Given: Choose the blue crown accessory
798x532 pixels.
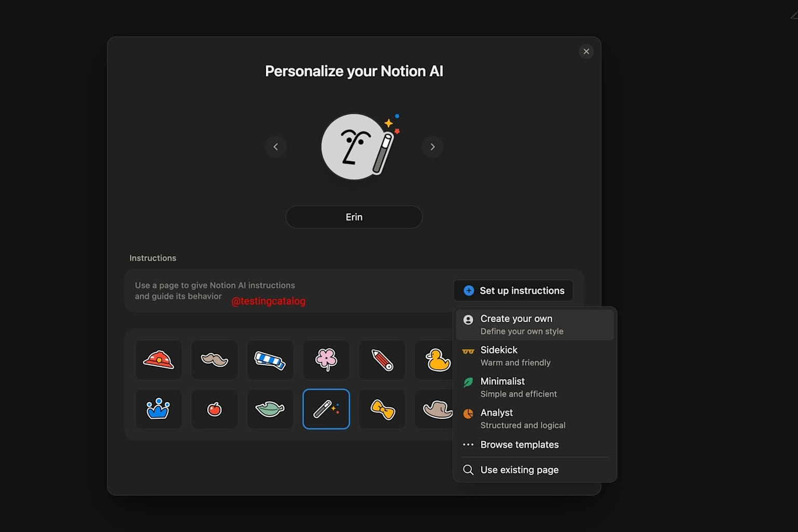Looking at the screenshot, I should coord(158,409).
